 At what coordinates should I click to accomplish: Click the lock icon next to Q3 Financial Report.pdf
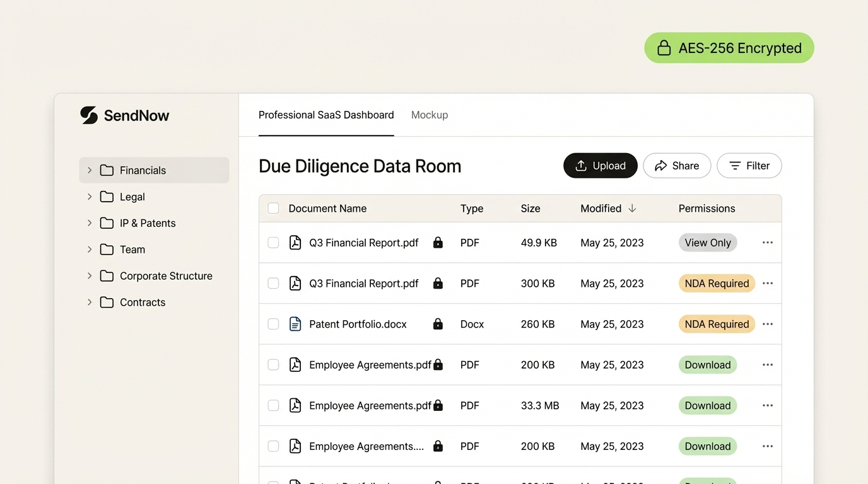point(438,243)
